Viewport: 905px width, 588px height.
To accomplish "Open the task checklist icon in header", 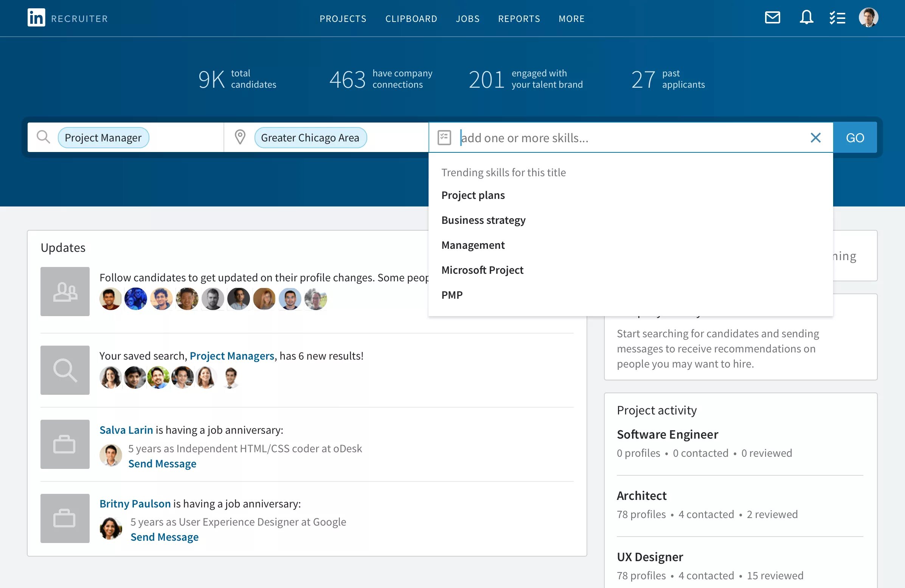I will 837,17.
